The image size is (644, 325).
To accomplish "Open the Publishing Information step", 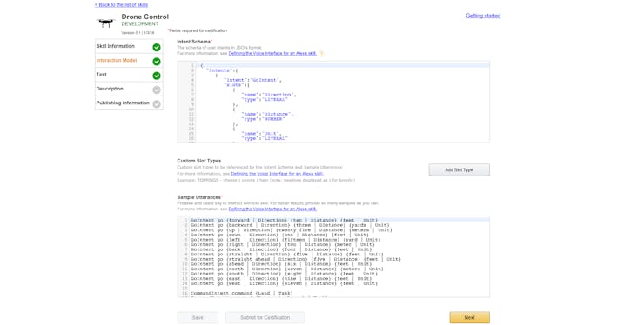I will click(x=129, y=103).
